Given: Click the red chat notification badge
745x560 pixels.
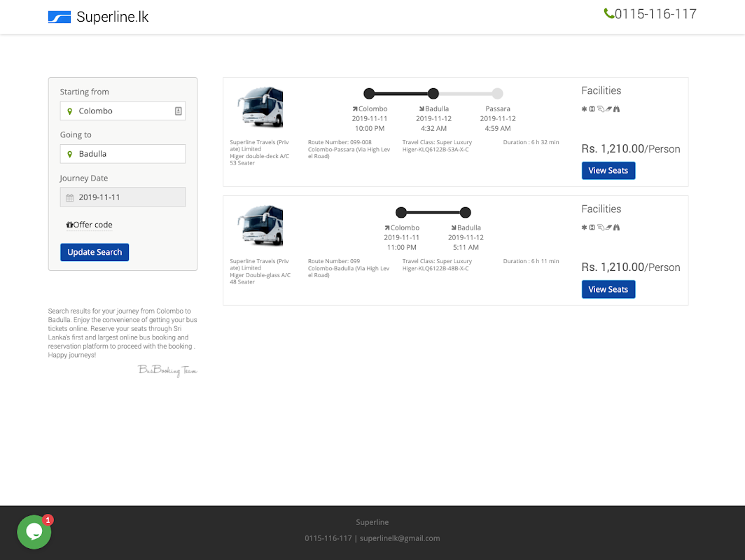Looking at the screenshot, I should click(x=48, y=520).
